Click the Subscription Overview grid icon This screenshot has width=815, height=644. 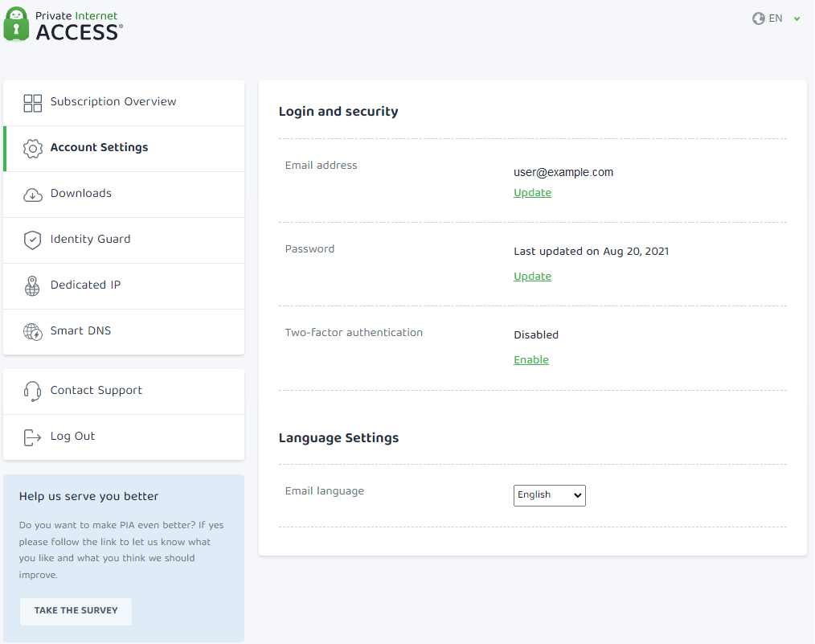pyautogui.click(x=32, y=103)
